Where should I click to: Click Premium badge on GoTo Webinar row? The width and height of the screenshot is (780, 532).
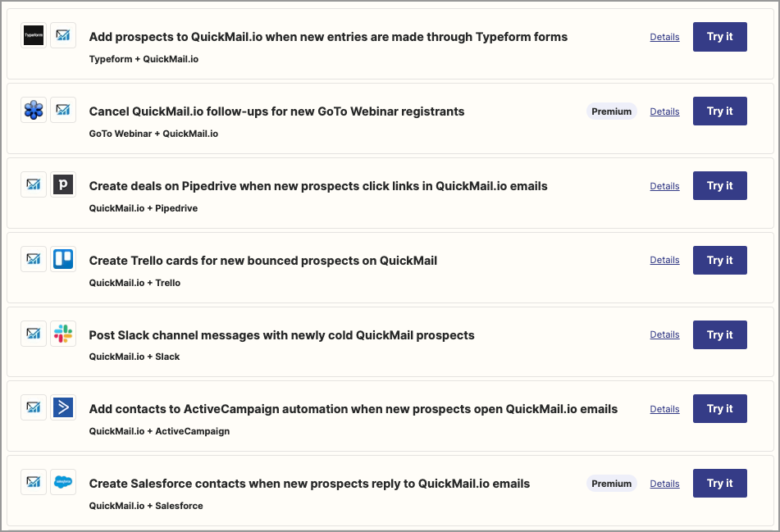(611, 111)
